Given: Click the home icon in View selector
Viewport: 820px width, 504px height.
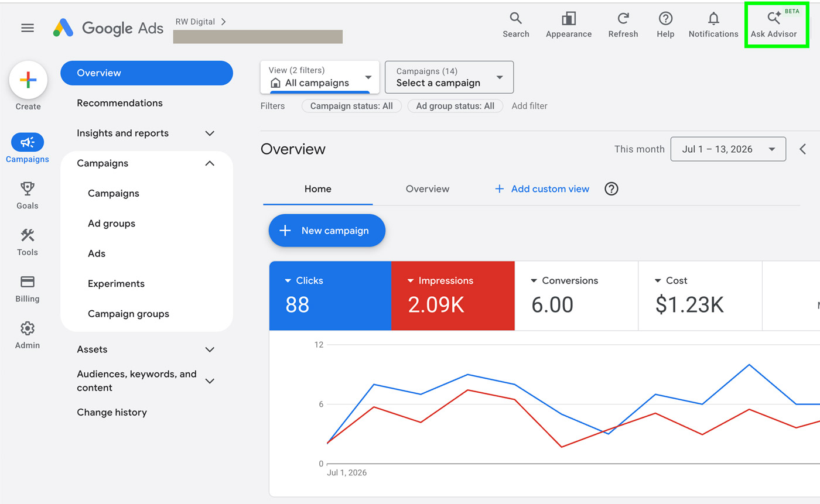Looking at the screenshot, I should pos(275,83).
